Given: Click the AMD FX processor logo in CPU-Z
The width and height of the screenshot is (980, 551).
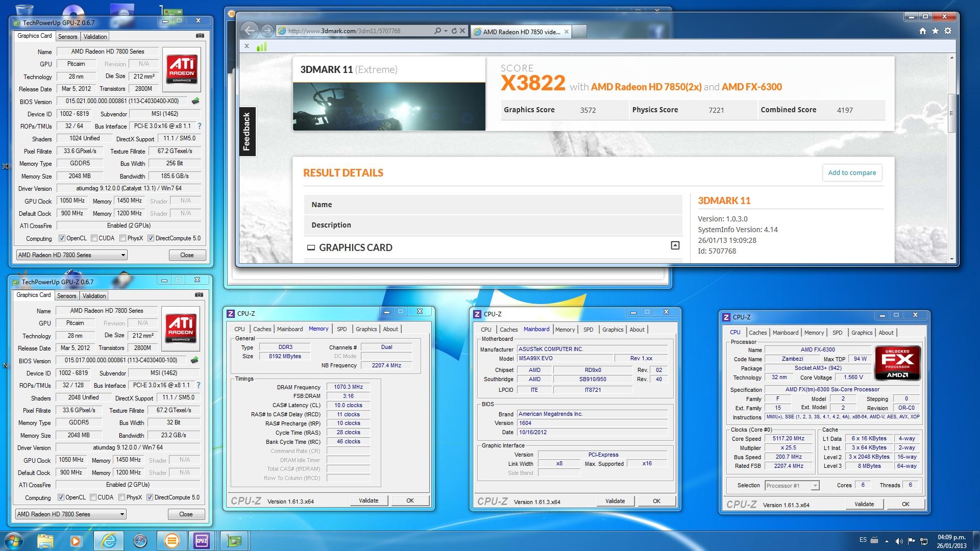Looking at the screenshot, I should coord(897,363).
